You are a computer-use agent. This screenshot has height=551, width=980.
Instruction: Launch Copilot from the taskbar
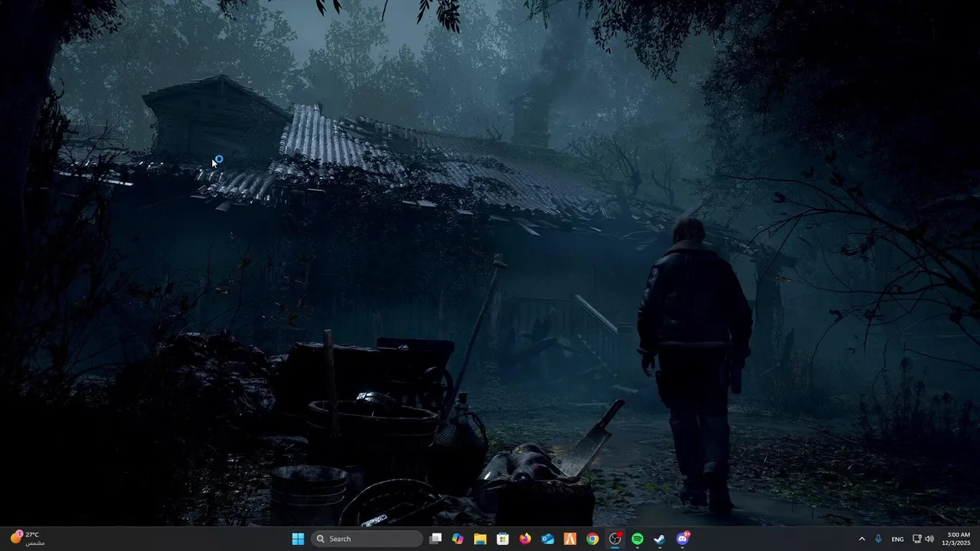[x=458, y=539]
